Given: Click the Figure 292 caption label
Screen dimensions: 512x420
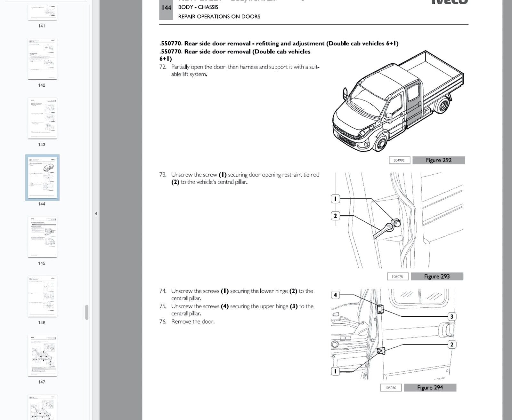Looking at the screenshot, I should tap(438, 160).
